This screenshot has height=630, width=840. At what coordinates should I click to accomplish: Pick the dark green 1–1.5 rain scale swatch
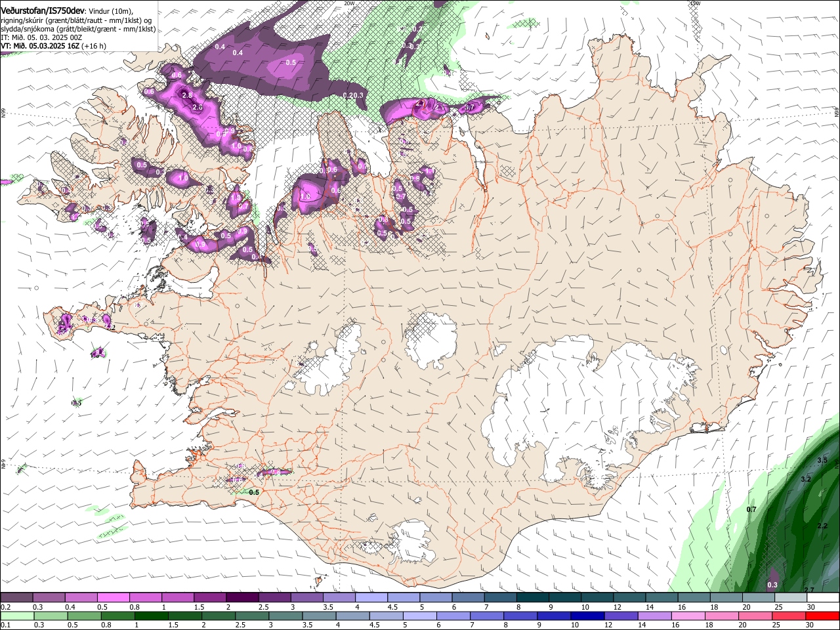click(x=151, y=616)
